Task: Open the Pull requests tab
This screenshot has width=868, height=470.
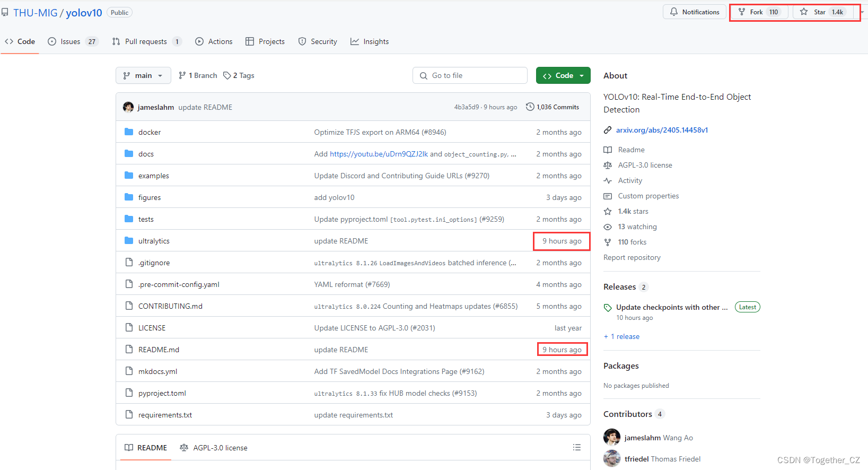Action: pyautogui.click(x=147, y=41)
